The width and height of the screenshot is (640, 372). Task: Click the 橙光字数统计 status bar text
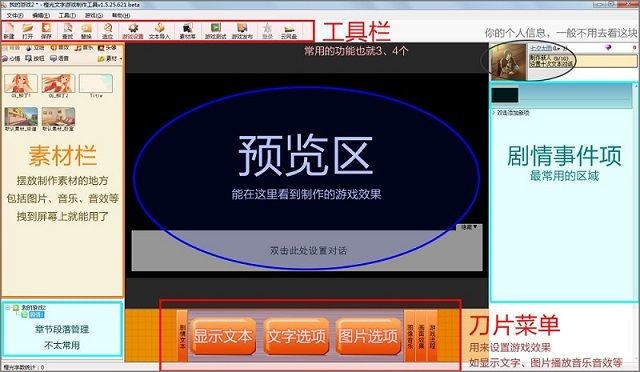23,368
